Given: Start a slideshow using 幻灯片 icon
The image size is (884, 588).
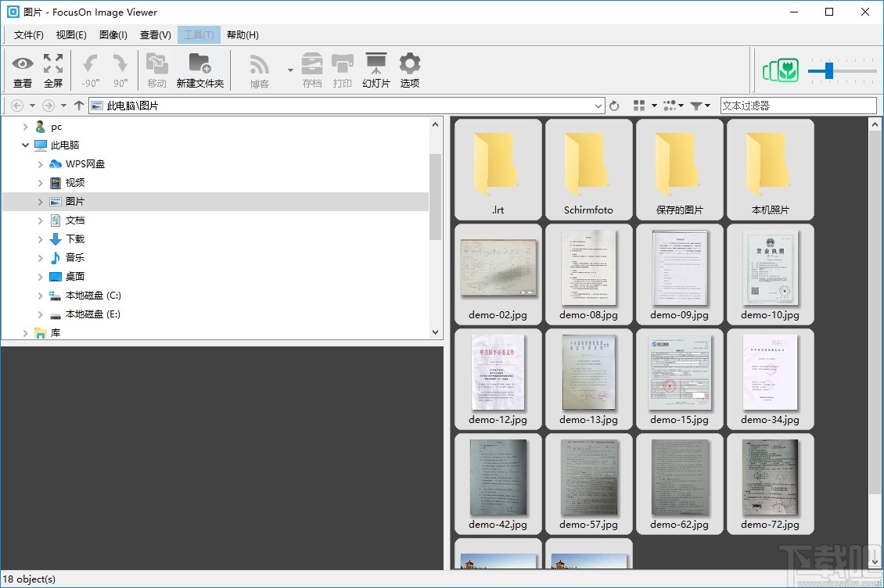Looking at the screenshot, I should pyautogui.click(x=376, y=69).
